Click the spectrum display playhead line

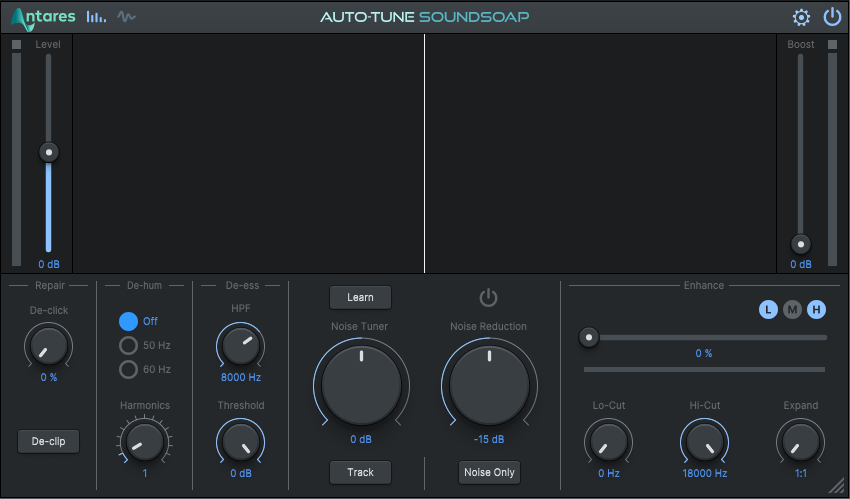click(x=424, y=153)
